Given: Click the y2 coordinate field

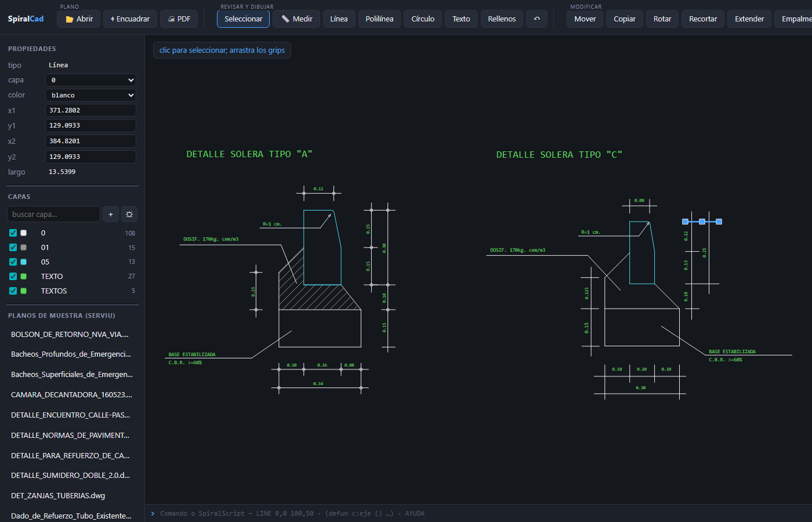Looking at the screenshot, I should [90, 157].
